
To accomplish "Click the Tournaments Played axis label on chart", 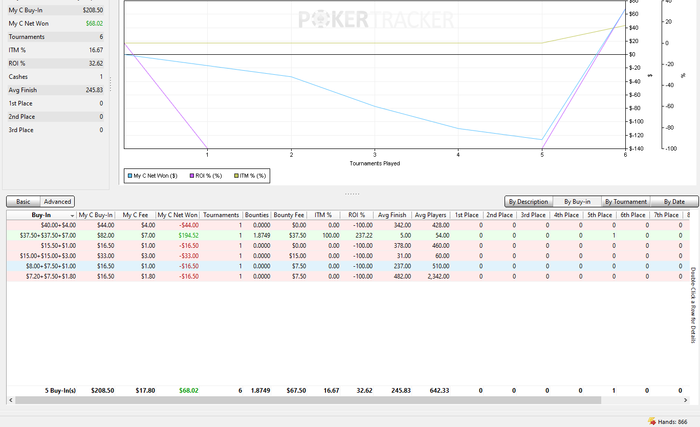I will 375,163.
